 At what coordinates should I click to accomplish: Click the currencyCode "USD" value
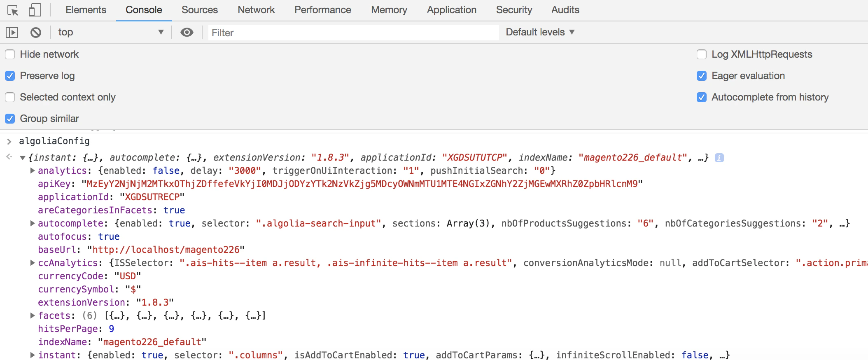(128, 276)
